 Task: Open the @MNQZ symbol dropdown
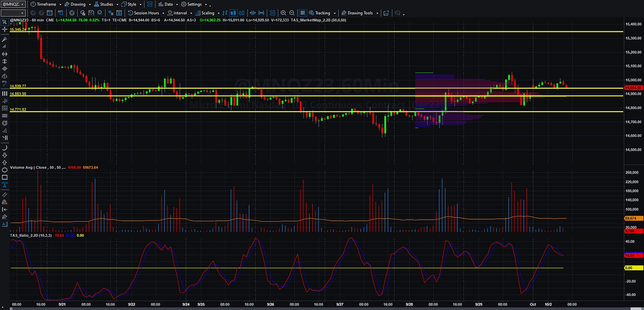tap(13, 4)
